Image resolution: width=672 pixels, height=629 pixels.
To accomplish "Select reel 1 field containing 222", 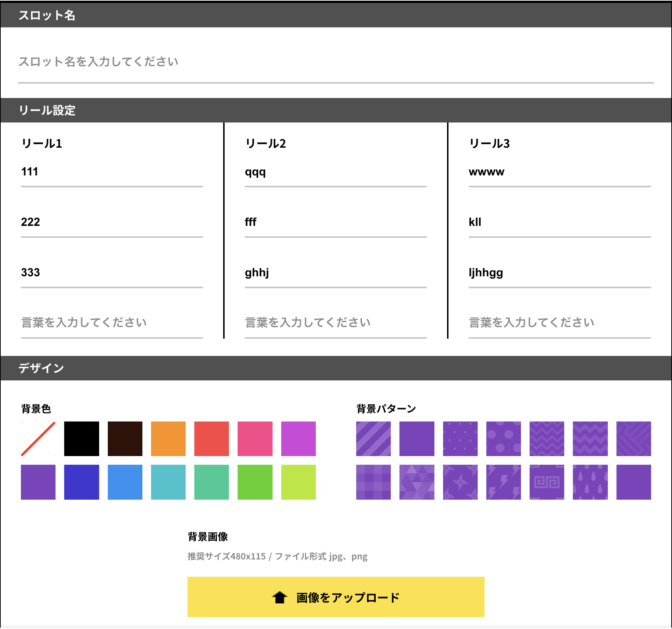I will (112, 222).
